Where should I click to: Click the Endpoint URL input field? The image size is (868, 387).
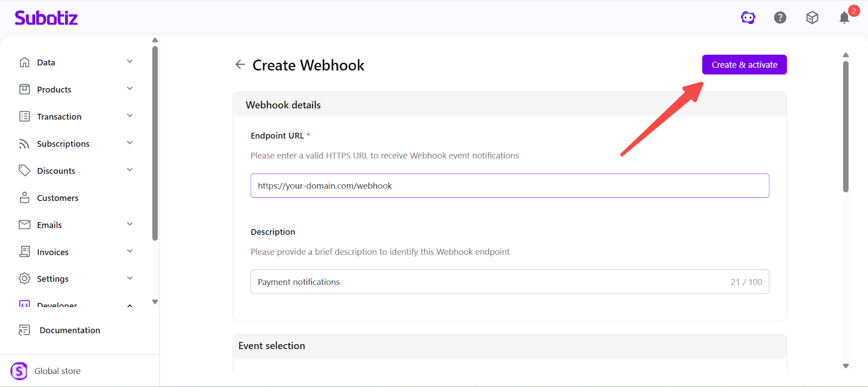tap(509, 186)
